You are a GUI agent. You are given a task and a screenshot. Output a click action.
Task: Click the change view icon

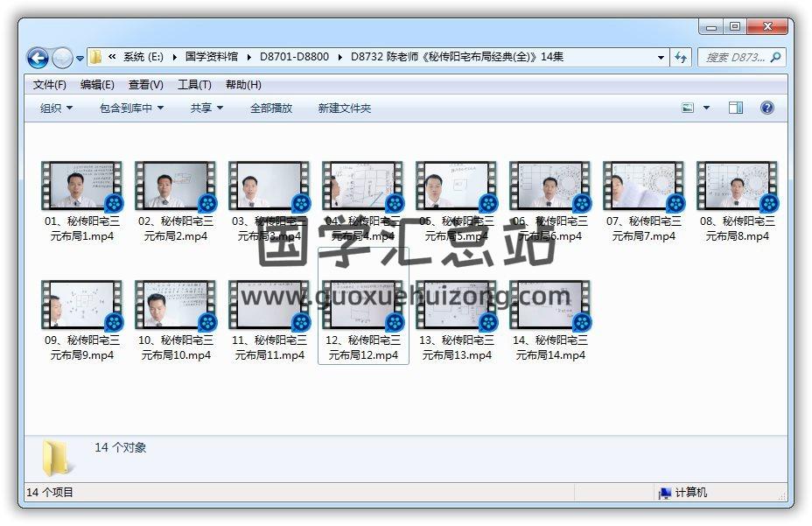pyautogui.click(x=689, y=108)
